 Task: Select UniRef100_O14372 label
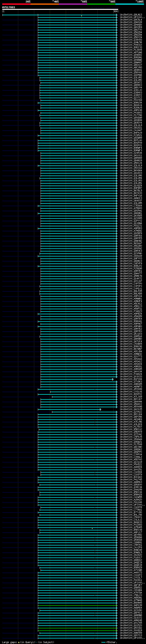(131, 618)
